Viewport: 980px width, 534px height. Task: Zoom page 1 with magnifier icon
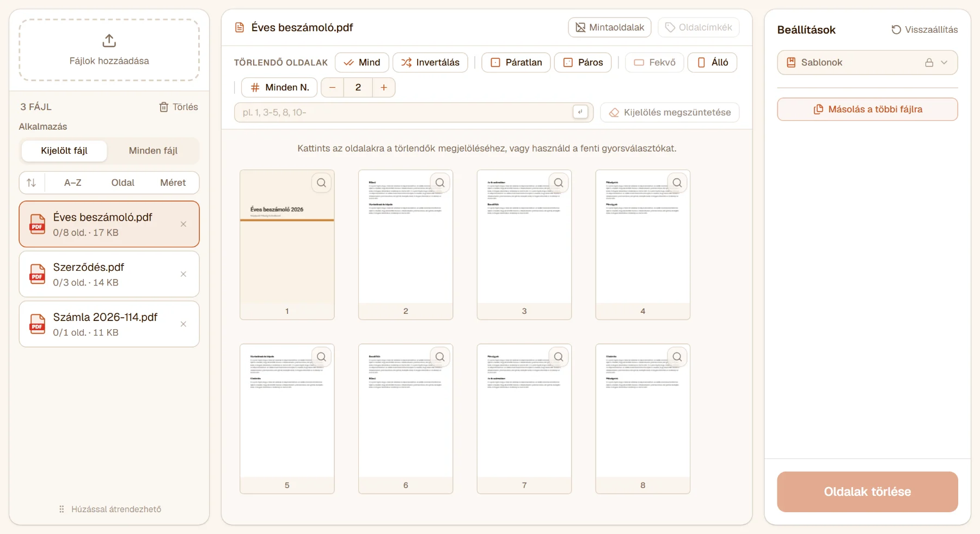[322, 183]
